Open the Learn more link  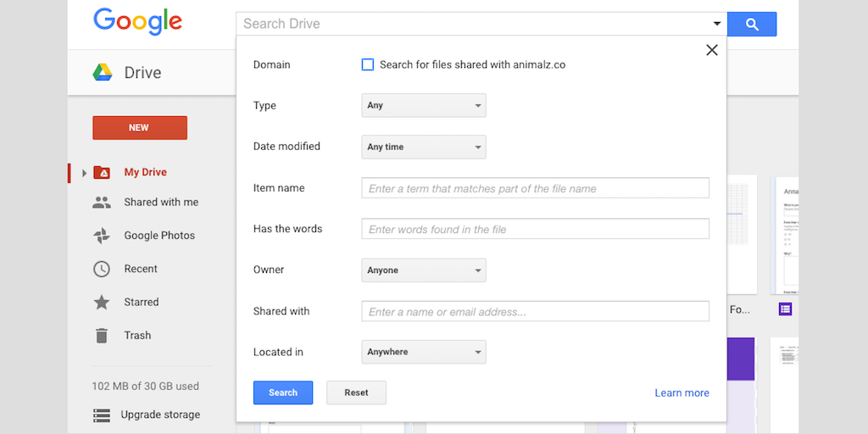(x=682, y=392)
